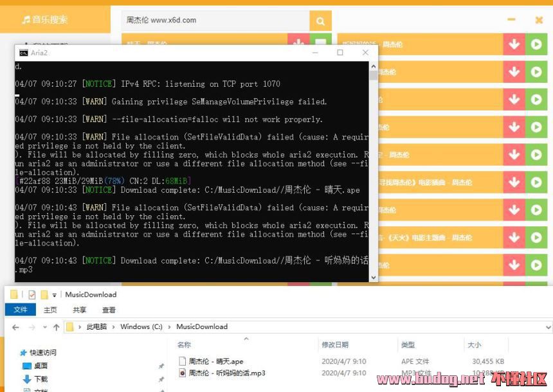The height and width of the screenshot is (392, 553).
Task: Close the music app with orange X
Action: 539,20
